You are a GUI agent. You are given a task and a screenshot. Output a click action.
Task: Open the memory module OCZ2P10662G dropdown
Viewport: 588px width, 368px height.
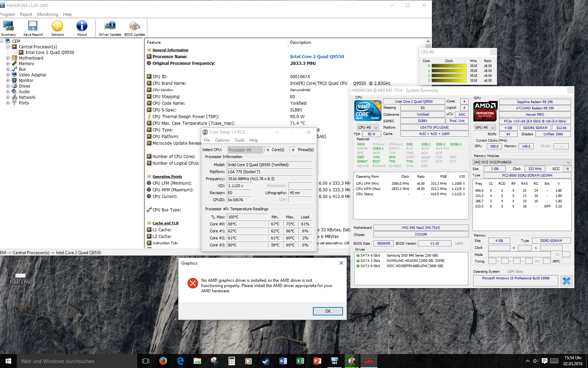[x=522, y=162]
